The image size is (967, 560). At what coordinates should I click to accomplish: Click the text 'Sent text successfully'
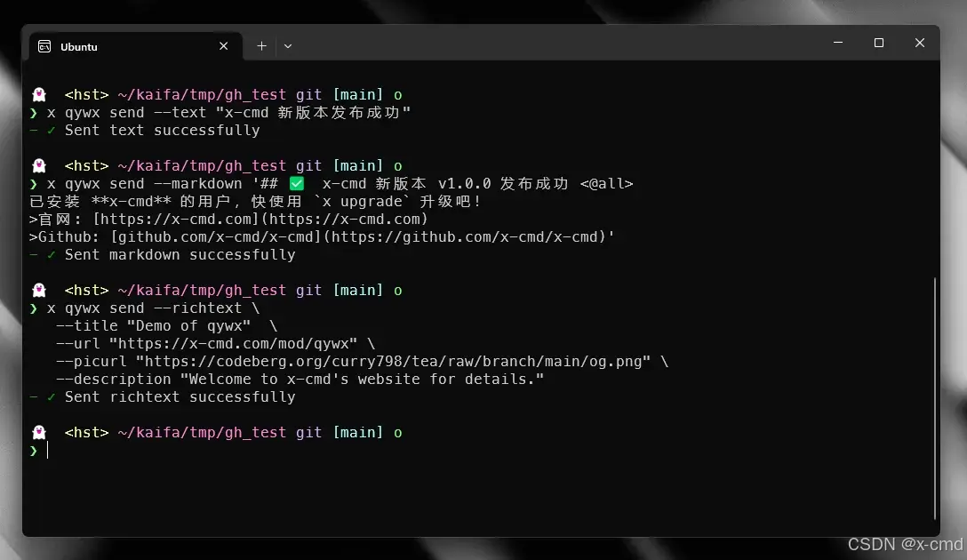(x=162, y=130)
